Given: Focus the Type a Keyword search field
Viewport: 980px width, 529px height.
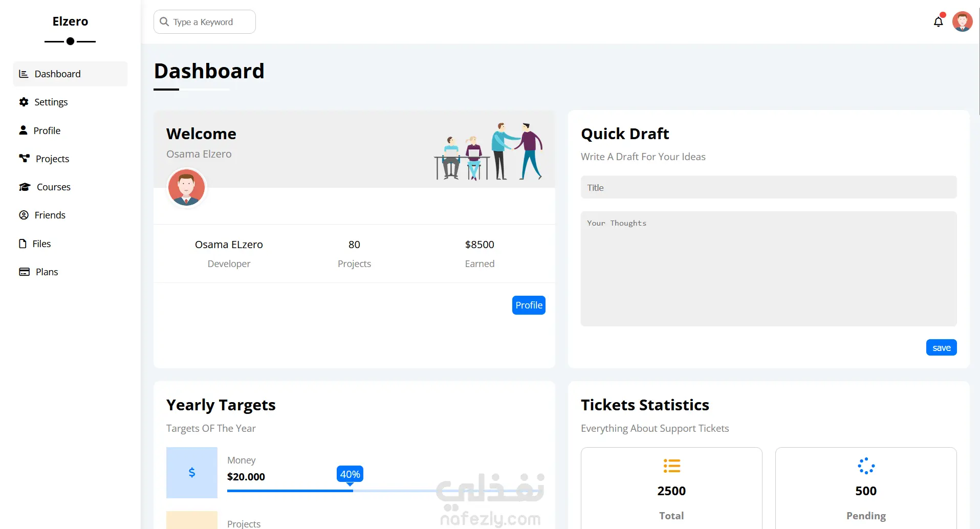Looking at the screenshot, I should tap(205, 21).
